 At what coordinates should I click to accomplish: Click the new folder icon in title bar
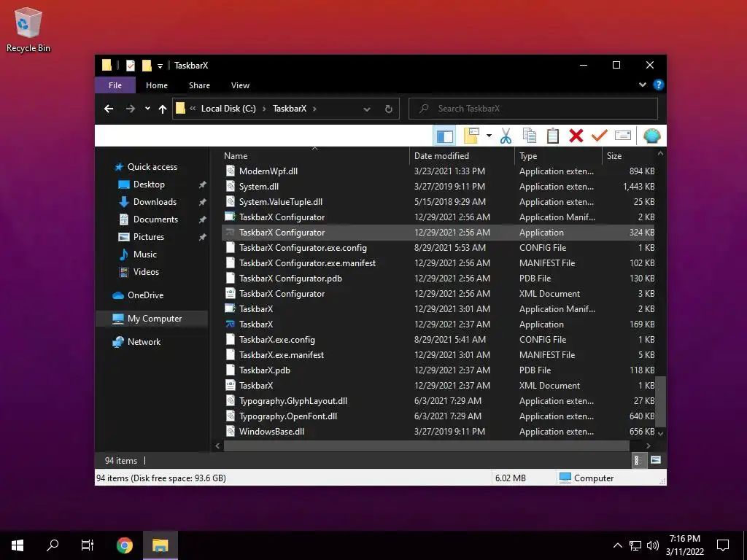point(147,65)
